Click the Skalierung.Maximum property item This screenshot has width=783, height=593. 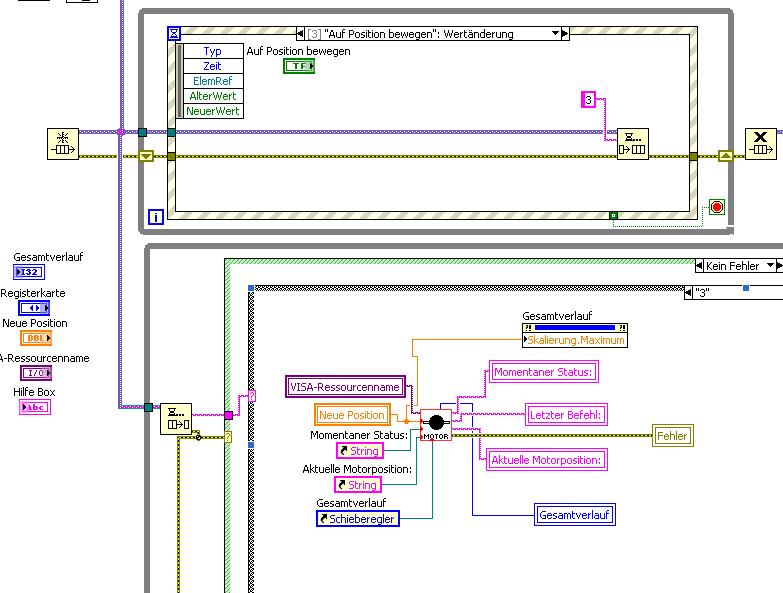575,340
